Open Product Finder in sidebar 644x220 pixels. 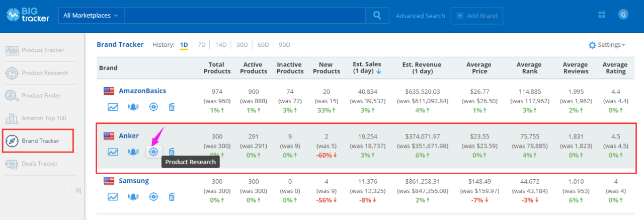pyautogui.click(x=40, y=96)
